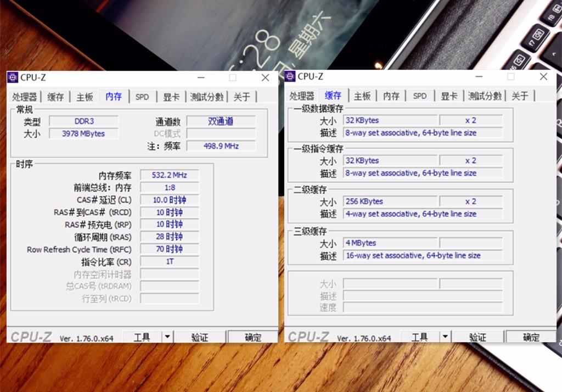The image size is (562, 392).
Task: Expand the 工具 dropdown arrow in the memory window
Action: pos(167,337)
